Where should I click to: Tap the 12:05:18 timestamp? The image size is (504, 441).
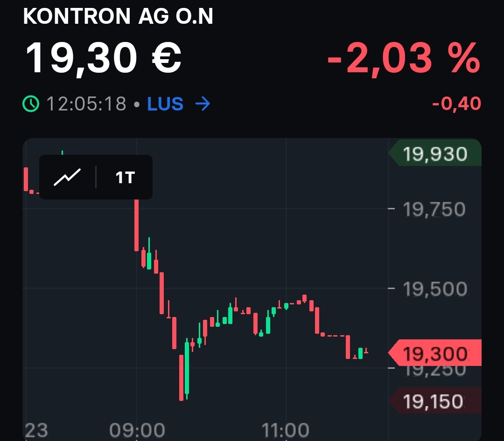coord(86,104)
